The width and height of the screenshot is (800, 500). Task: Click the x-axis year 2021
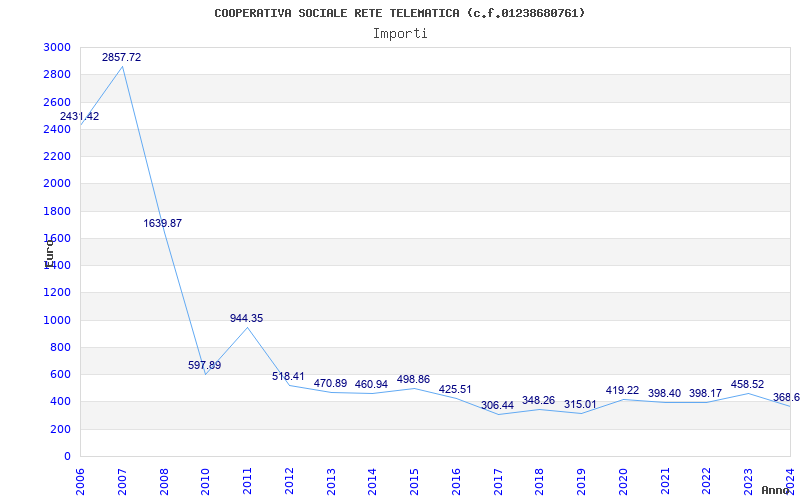[x=665, y=482]
